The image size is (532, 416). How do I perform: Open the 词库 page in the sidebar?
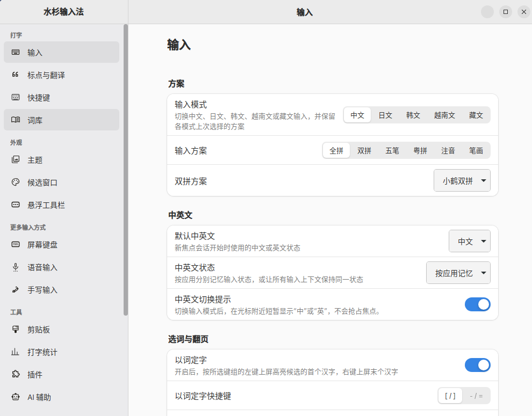coord(61,120)
